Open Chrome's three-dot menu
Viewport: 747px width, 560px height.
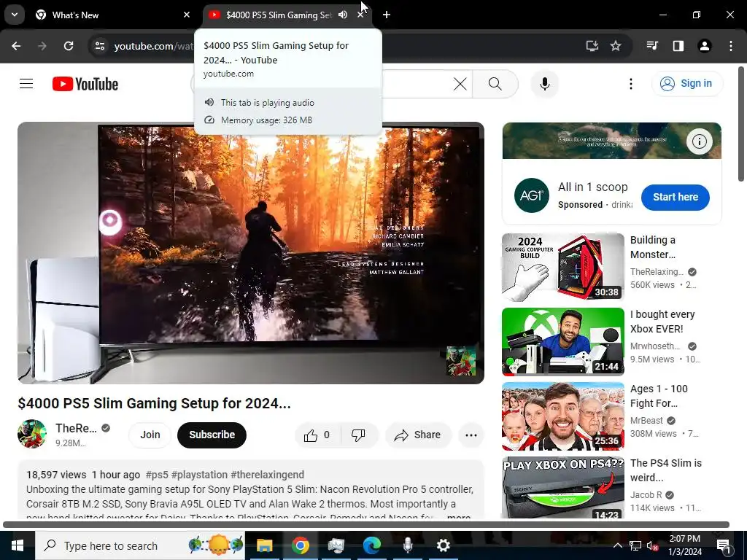pos(731,46)
